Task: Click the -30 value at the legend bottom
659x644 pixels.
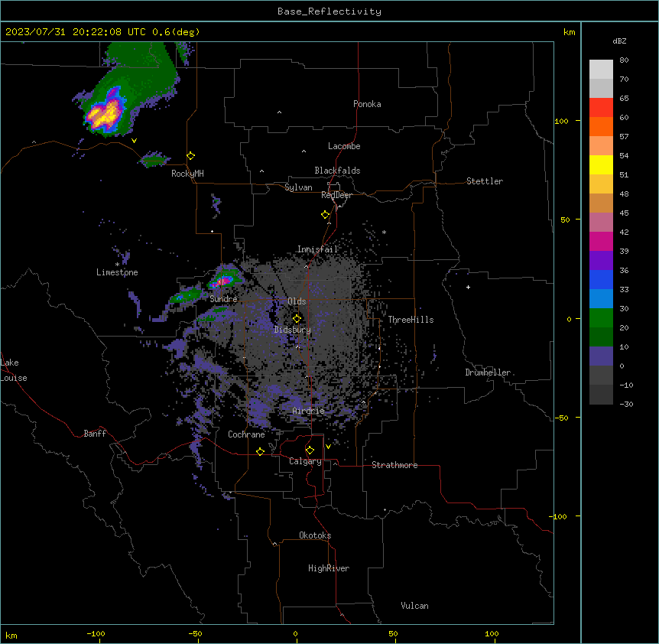Action: click(x=626, y=404)
